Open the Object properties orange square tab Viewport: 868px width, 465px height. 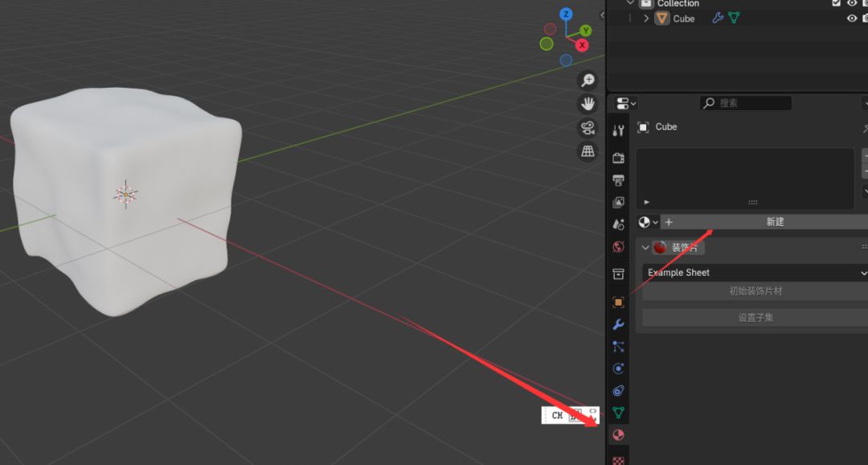tap(618, 302)
